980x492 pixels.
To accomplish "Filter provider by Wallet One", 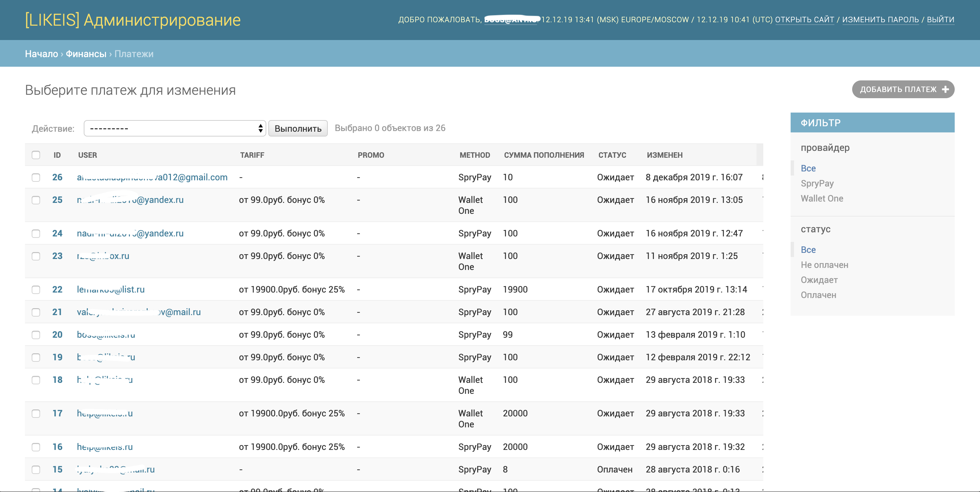I will [x=822, y=199].
